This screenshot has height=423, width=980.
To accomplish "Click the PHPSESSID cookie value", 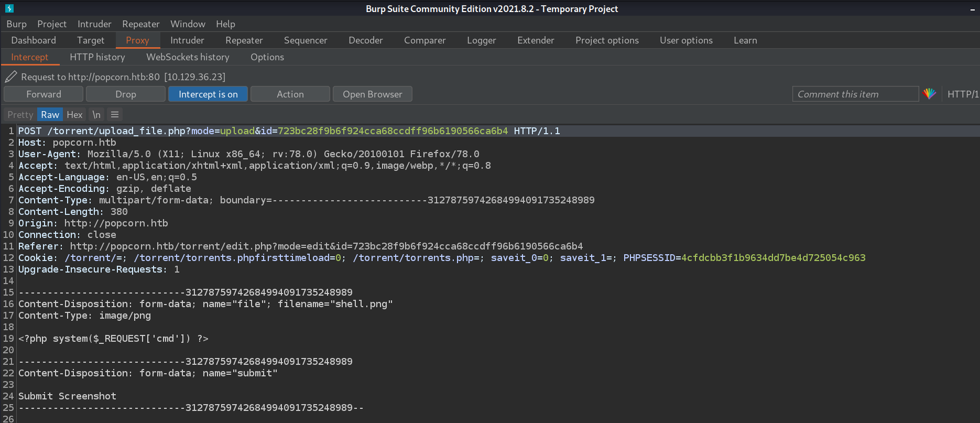I will click(x=773, y=258).
